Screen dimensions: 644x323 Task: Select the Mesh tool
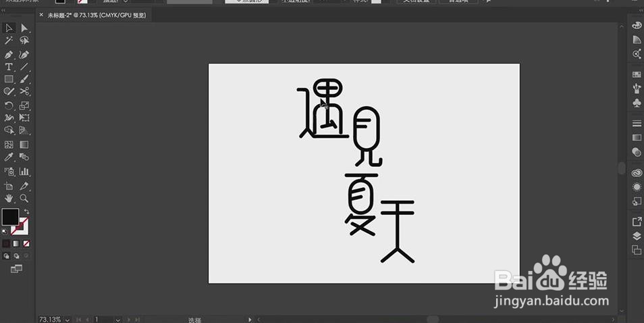pos(9,145)
